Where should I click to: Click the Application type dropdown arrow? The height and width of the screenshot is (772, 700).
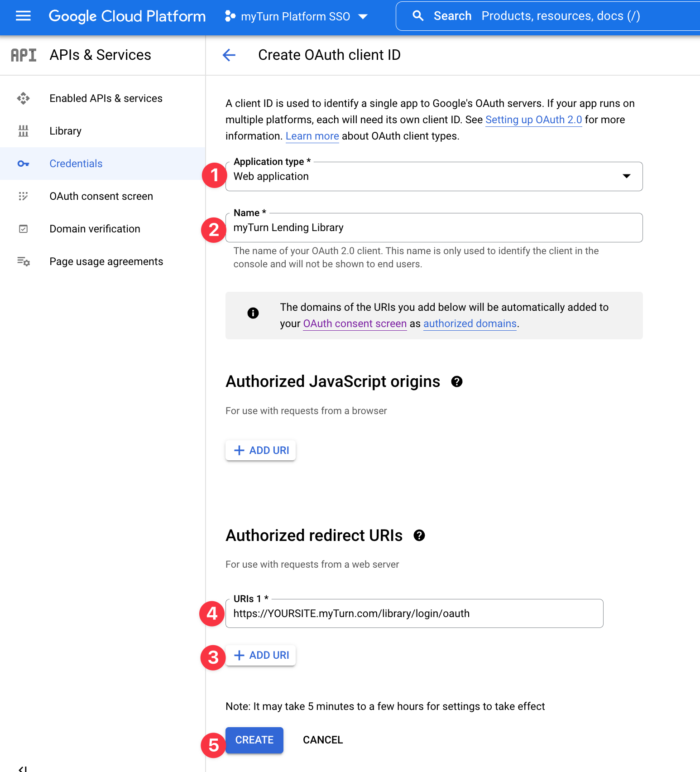click(627, 176)
